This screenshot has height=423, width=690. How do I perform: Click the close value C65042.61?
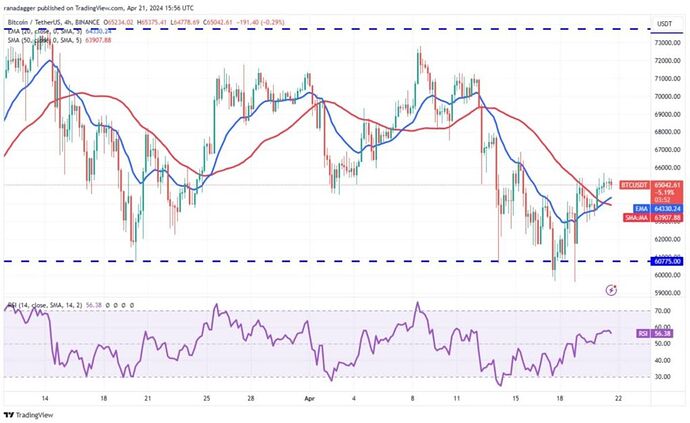217,22
